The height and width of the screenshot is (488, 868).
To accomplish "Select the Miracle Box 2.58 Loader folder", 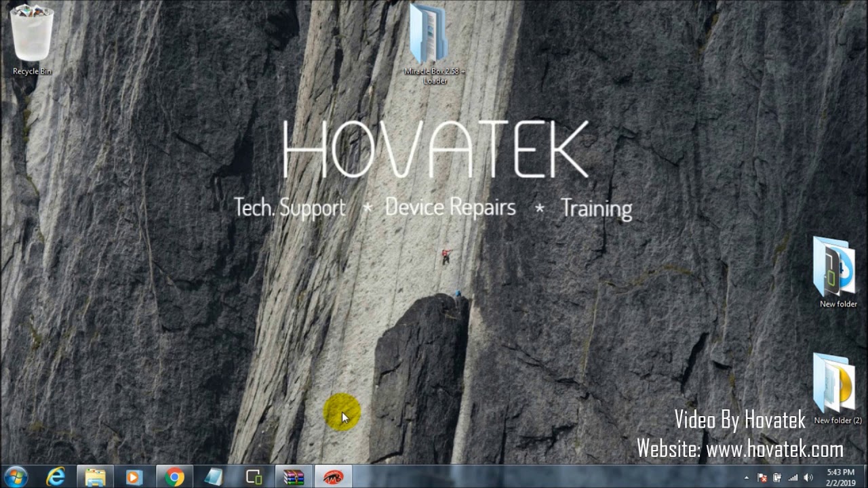I will tap(435, 44).
